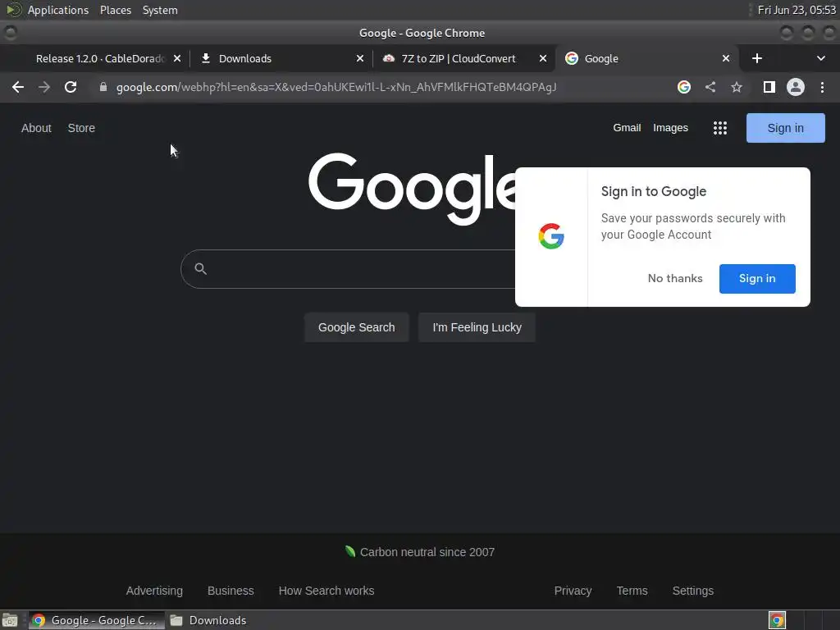
Task: Select the Google tab
Action: click(x=647, y=58)
